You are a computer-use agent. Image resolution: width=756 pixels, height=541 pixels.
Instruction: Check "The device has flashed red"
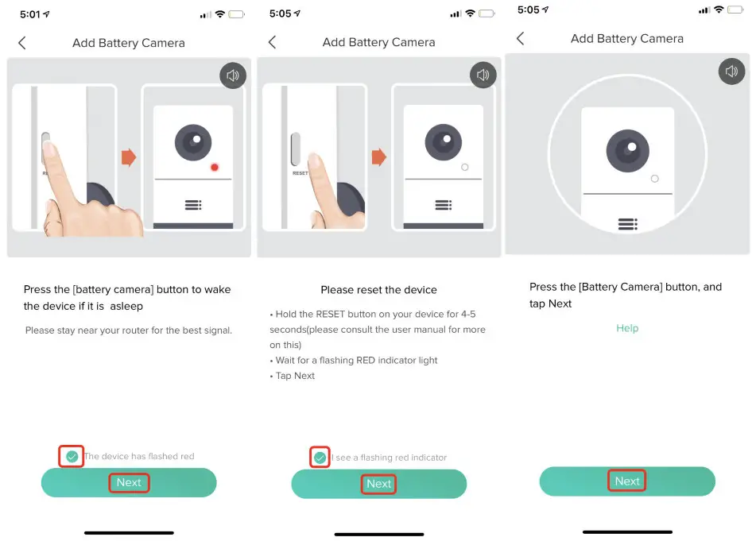[x=72, y=457]
